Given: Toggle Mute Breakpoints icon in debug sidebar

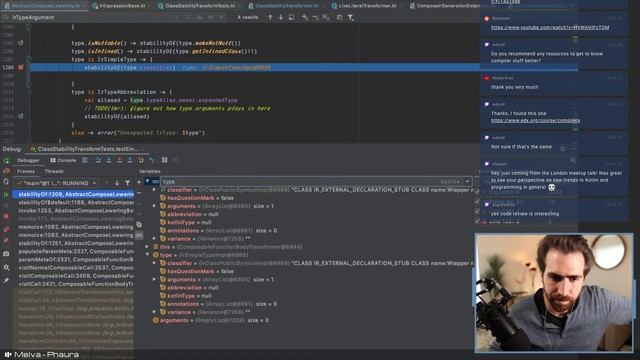Looking at the screenshot, I should coord(6,241).
